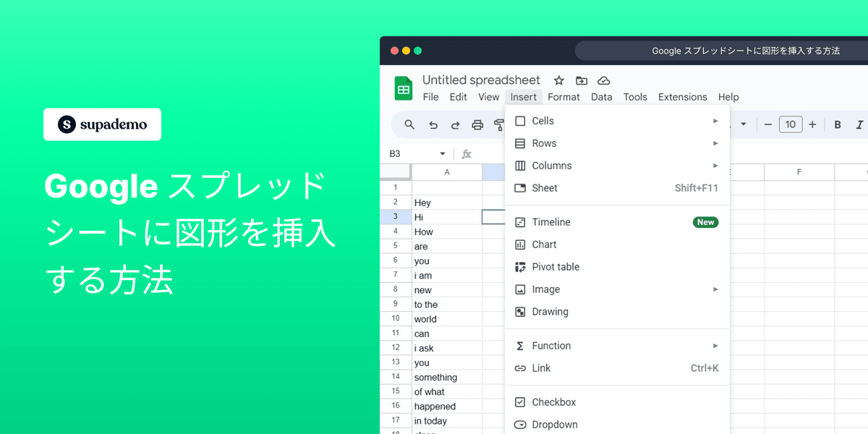
Task: Expand the Cells submenu
Action: pos(715,121)
